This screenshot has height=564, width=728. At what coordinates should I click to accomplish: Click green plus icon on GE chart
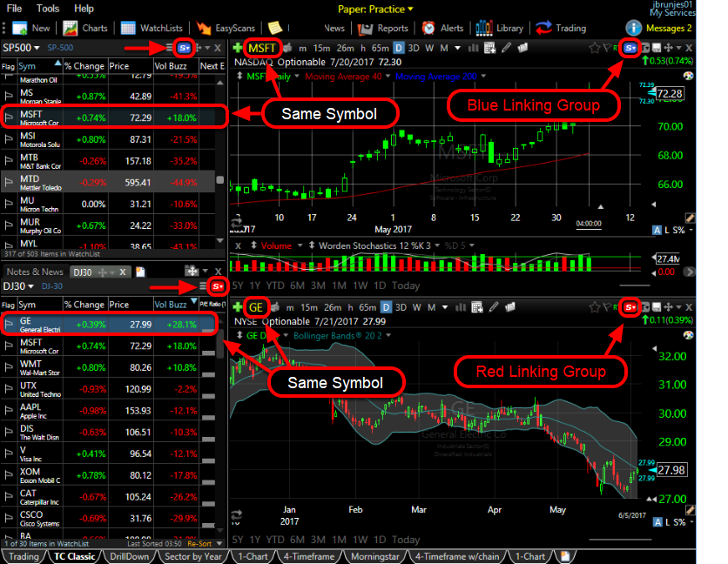(x=237, y=307)
